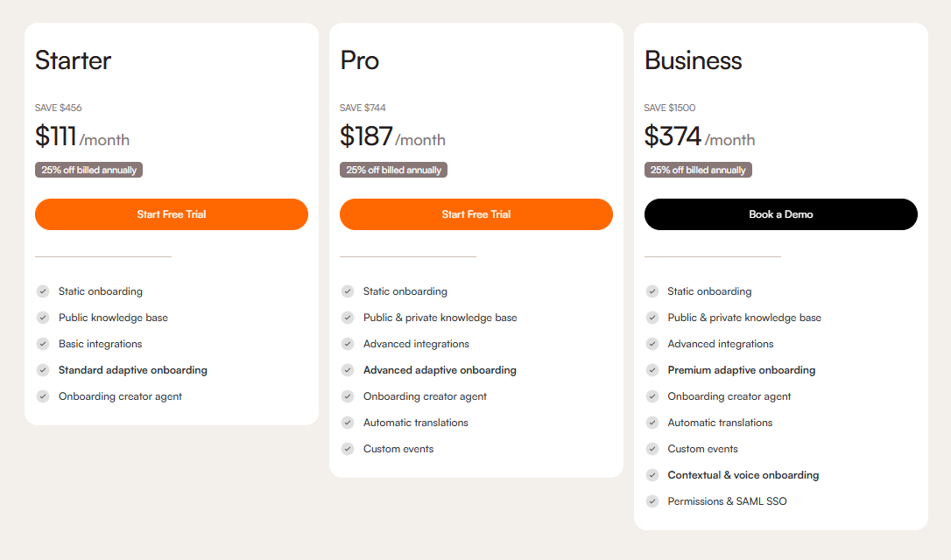951x560 pixels.
Task: Click Starter plan's Start Free Trial button
Action: click(172, 214)
